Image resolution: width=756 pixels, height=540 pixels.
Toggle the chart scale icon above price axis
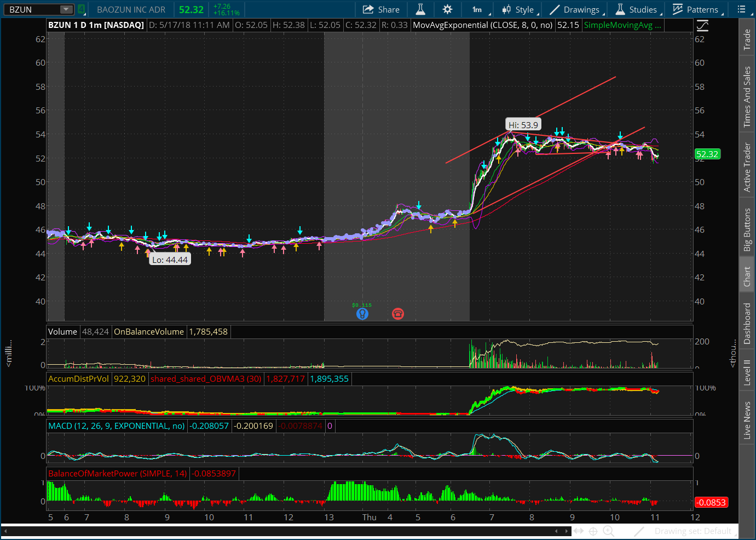(702, 26)
